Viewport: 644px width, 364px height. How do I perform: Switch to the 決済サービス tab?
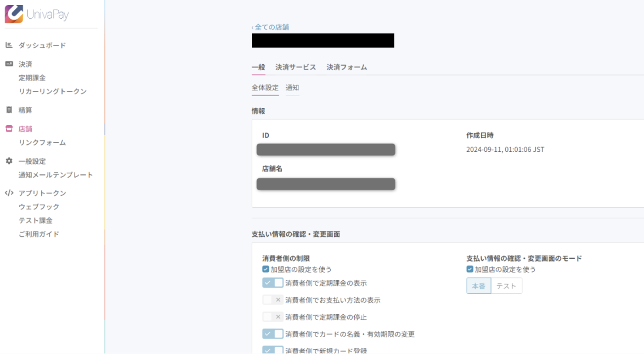tap(296, 67)
